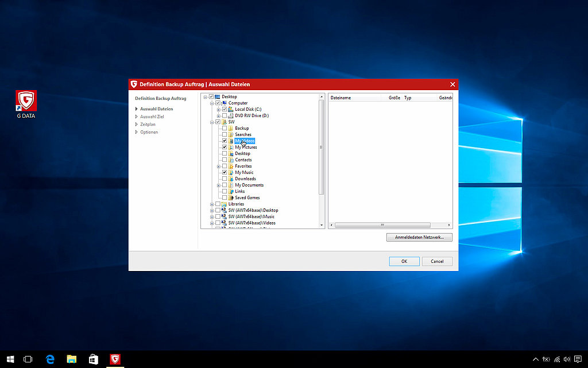Open Microsoft Edge from the taskbar
The width and height of the screenshot is (588, 368).
pyautogui.click(x=51, y=359)
